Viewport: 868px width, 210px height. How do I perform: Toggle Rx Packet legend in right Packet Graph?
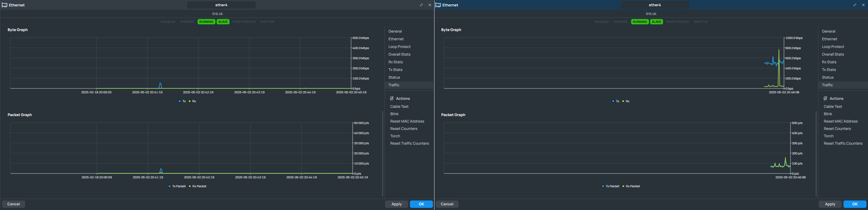tap(632, 186)
